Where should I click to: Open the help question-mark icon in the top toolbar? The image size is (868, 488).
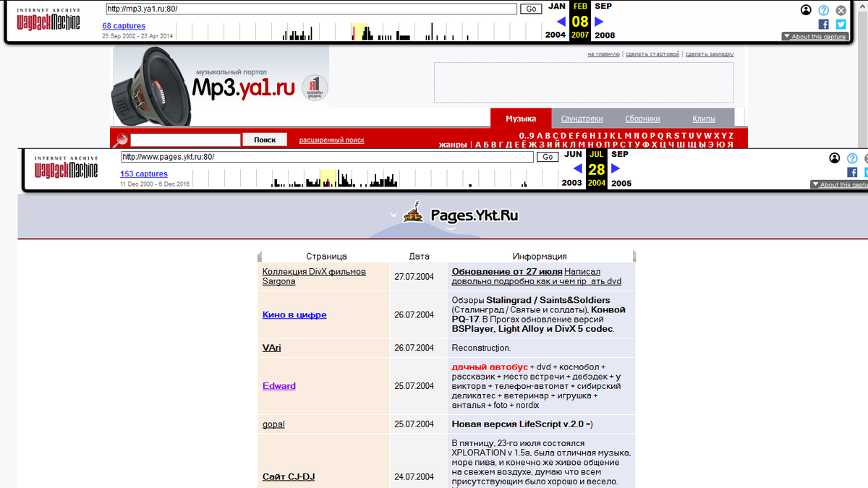point(824,10)
